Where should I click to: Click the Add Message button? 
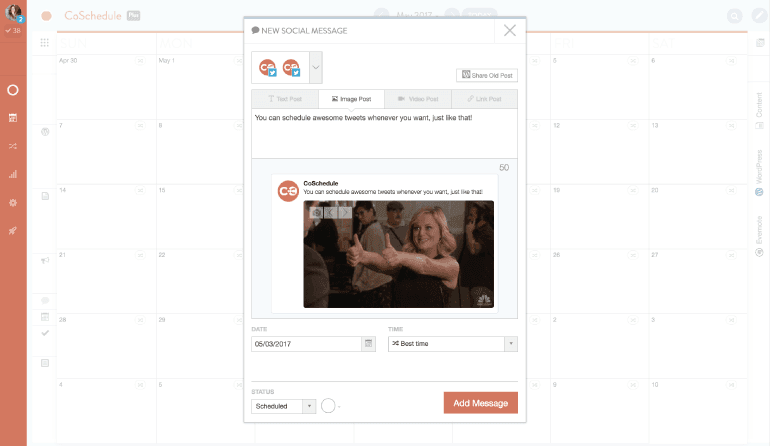[x=480, y=403]
